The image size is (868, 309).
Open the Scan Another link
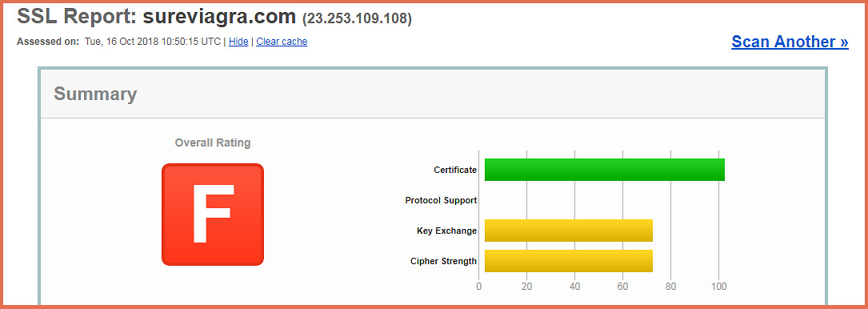tap(790, 42)
